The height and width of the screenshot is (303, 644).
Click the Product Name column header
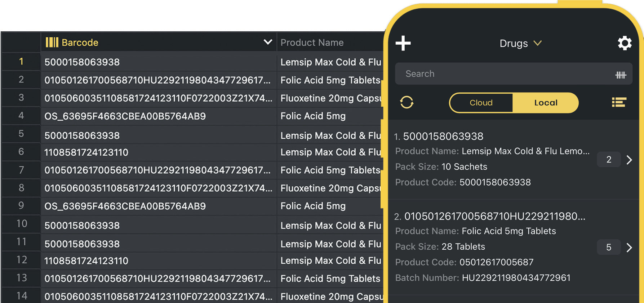click(312, 43)
